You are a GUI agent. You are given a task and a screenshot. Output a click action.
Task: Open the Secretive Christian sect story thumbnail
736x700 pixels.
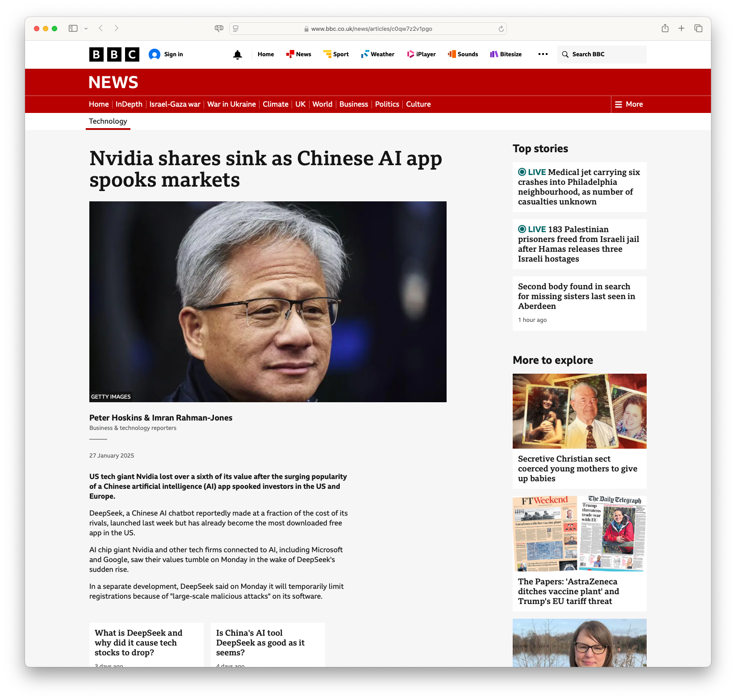[x=579, y=411]
